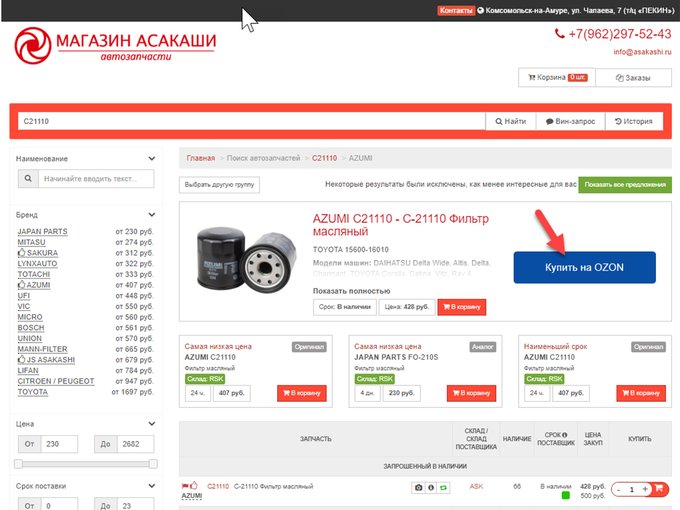Click the flag icon in table row
Screen dimensions: 680x510
pos(185,486)
